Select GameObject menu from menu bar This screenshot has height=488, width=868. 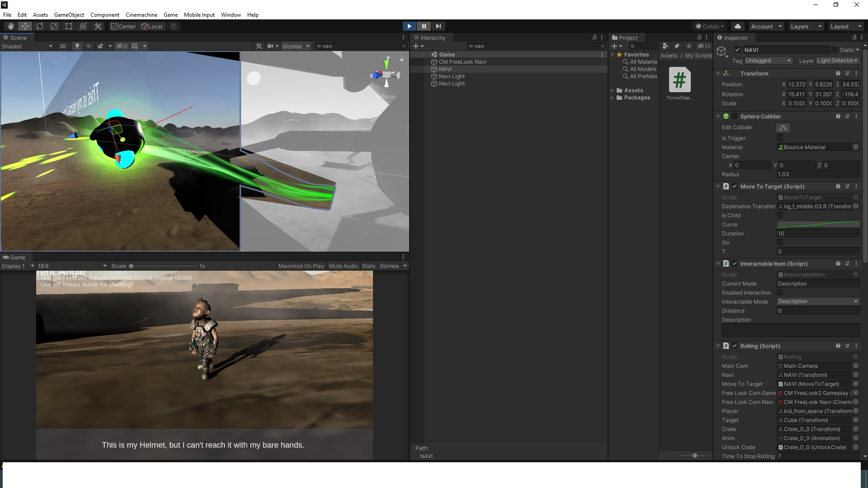(x=69, y=15)
